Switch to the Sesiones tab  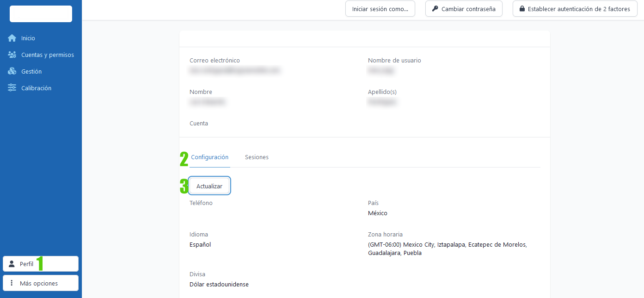tap(257, 157)
